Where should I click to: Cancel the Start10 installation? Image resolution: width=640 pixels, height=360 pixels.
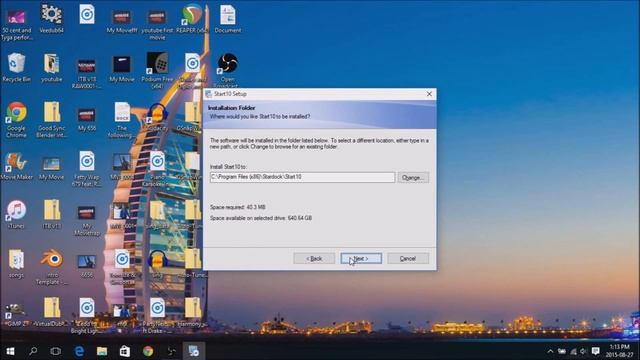(408, 258)
